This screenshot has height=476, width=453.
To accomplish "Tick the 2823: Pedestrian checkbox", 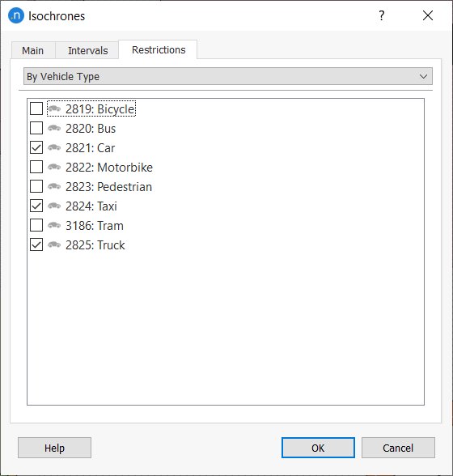I will pyautogui.click(x=36, y=186).
